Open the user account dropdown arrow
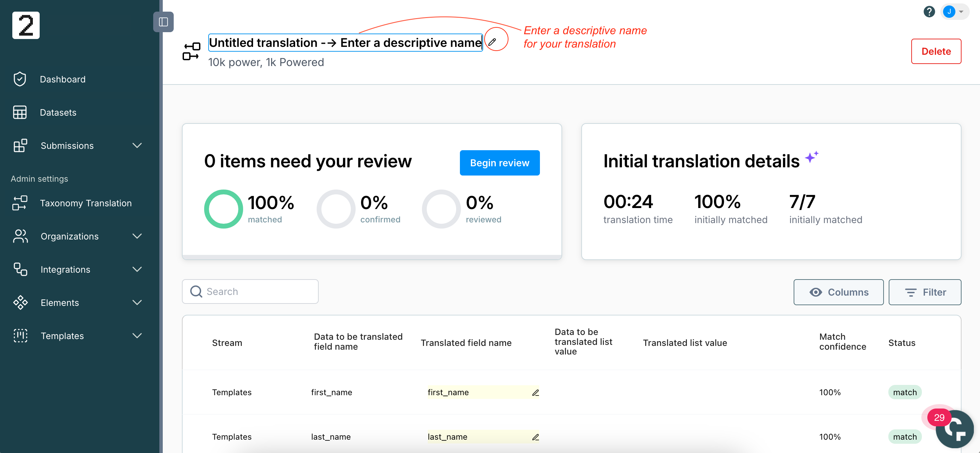 click(961, 12)
